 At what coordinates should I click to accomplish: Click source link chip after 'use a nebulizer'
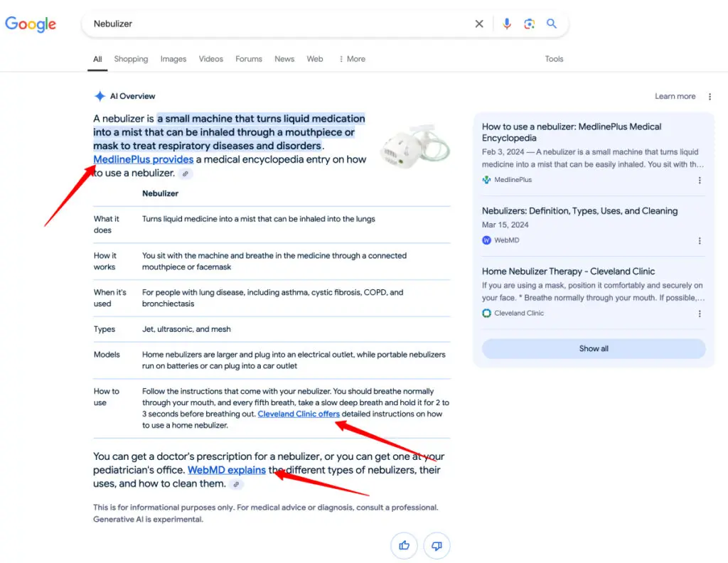tap(186, 173)
